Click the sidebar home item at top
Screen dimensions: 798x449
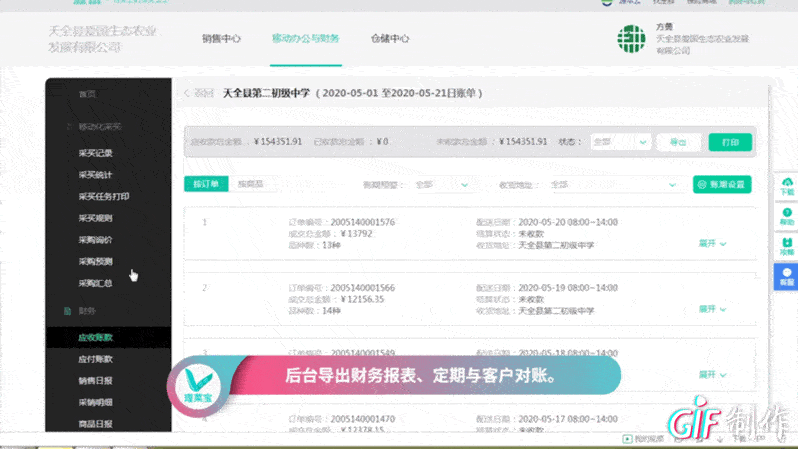(x=88, y=94)
